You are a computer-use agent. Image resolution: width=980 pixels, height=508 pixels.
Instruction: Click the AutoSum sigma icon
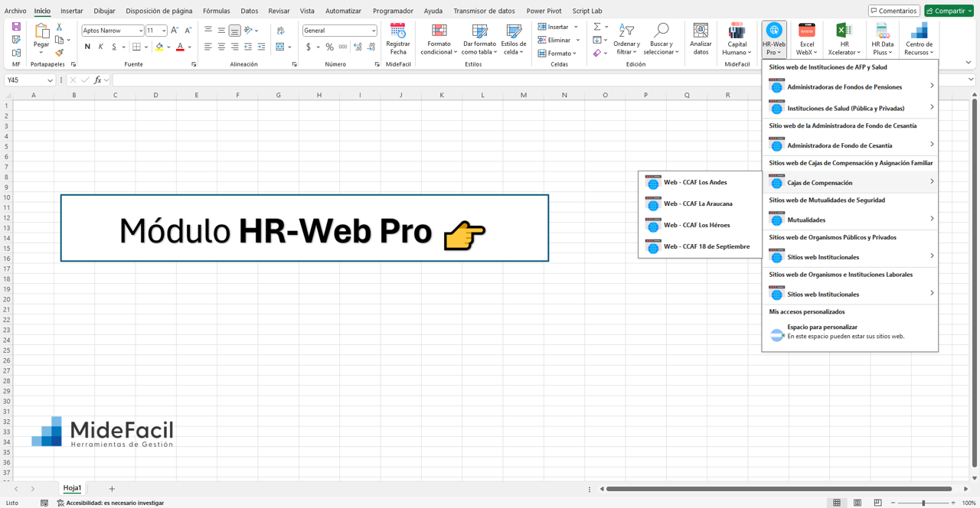pyautogui.click(x=597, y=27)
